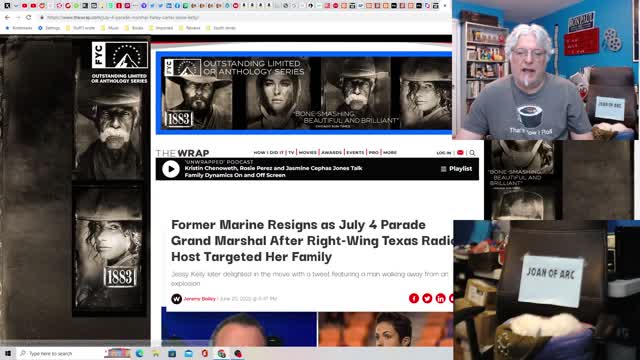This screenshot has width=640, height=360.
Task: Open File Explorer from the taskbar
Action: [x=156, y=353]
